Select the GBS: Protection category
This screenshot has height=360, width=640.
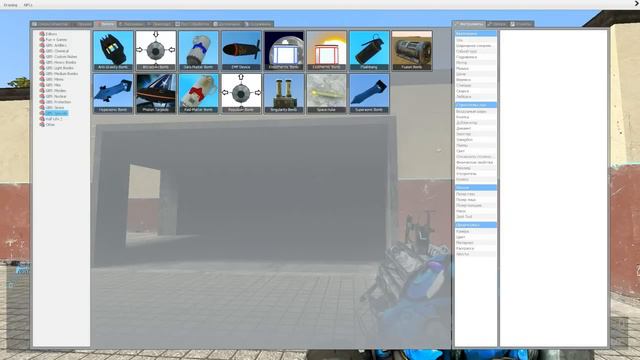(x=58, y=102)
